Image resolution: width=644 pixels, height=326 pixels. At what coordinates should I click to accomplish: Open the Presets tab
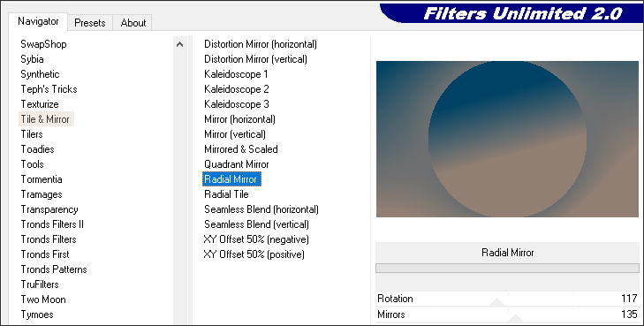pos(89,23)
